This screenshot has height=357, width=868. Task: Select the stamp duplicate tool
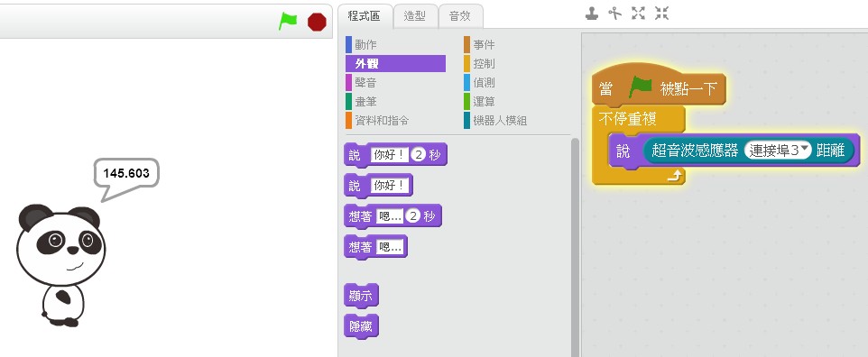(592, 14)
